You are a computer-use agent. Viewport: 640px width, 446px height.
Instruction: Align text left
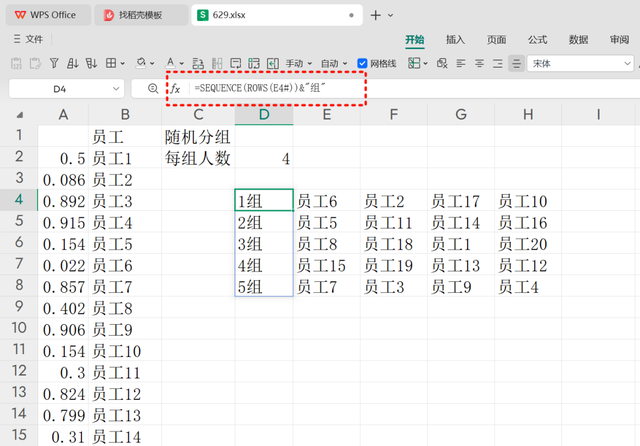(461, 63)
